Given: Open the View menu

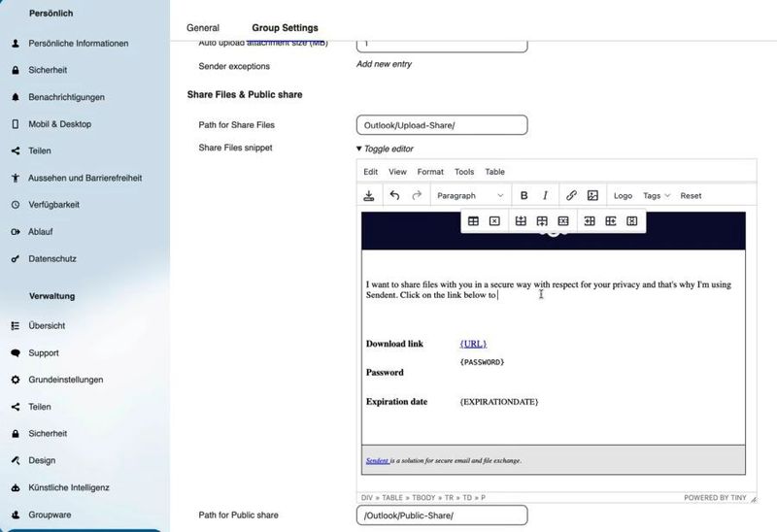Looking at the screenshot, I should tap(397, 172).
